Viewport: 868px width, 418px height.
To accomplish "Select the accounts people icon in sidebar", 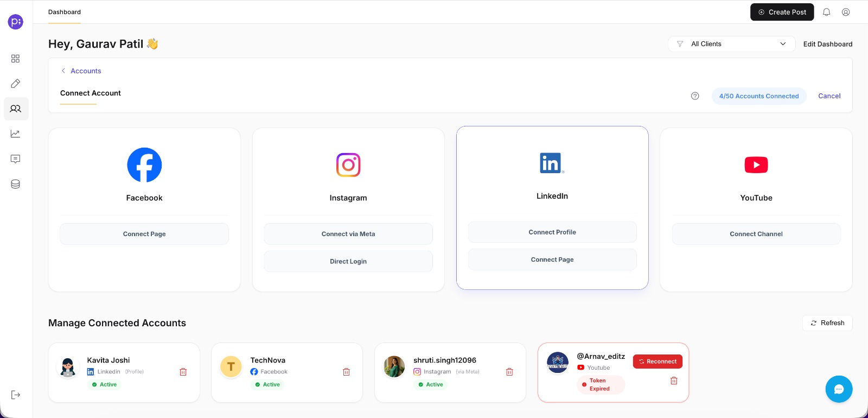I will click(x=16, y=109).
